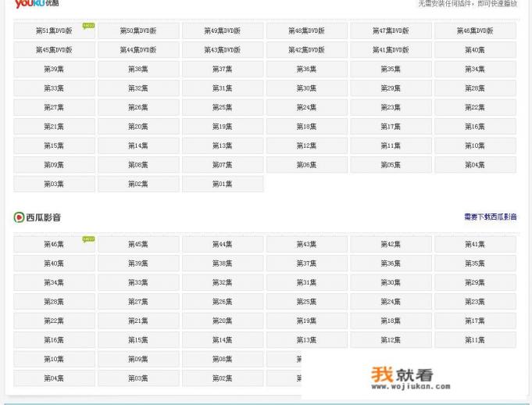This screenshot has height=405, width=532.
Task: Select 第44集DVD版 episode
Action: 138,50
